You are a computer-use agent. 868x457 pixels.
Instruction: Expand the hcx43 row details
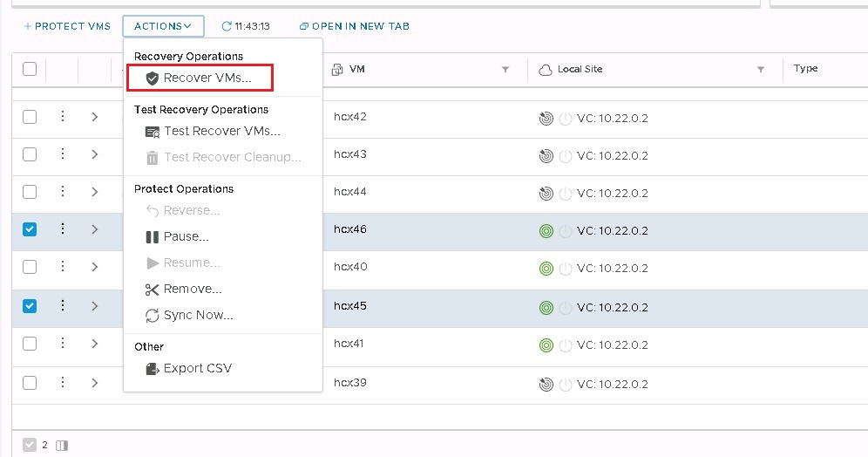[95, 154]
